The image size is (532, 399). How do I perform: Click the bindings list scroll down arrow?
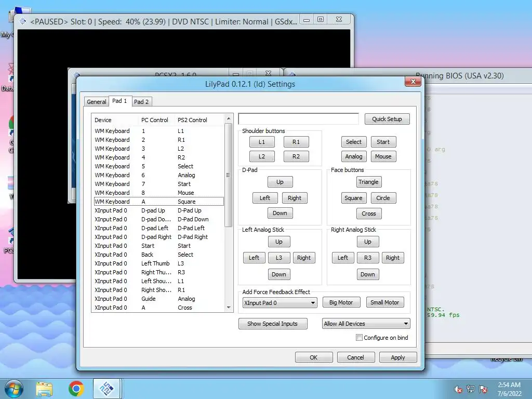click(x=229, y=308)
